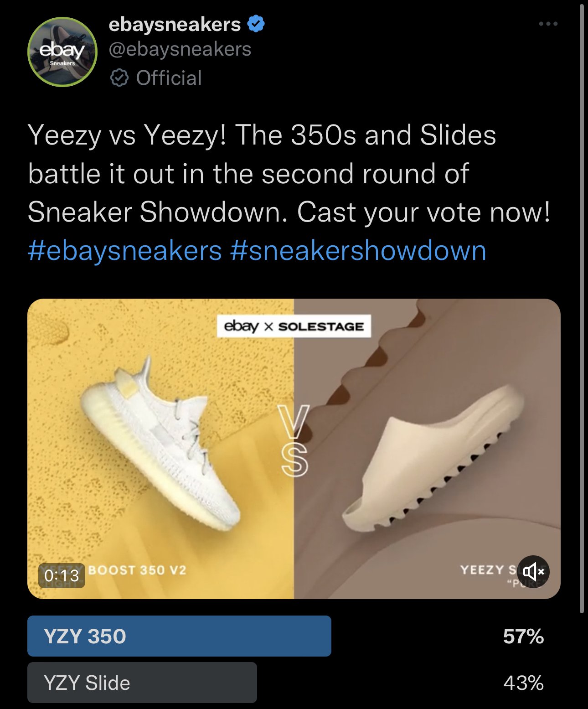Open the three-dot more options menu
The height and width of the screenshot is (709, 588).
[x=548, y=24]
